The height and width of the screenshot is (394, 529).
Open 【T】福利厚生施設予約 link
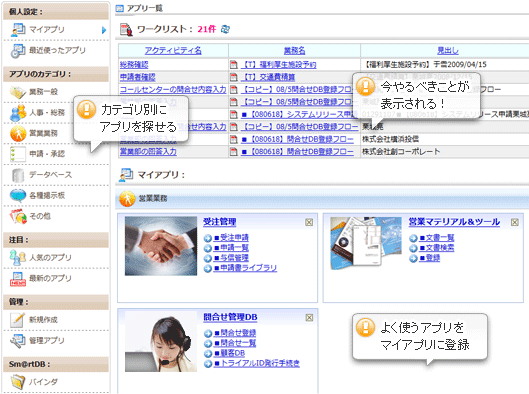pyautogui.click(x=279, y=64)
